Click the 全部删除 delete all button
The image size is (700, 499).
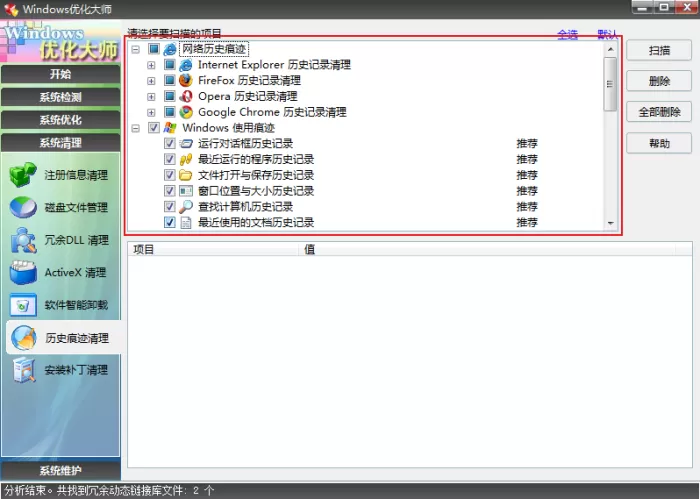click(x=659, y=112)
